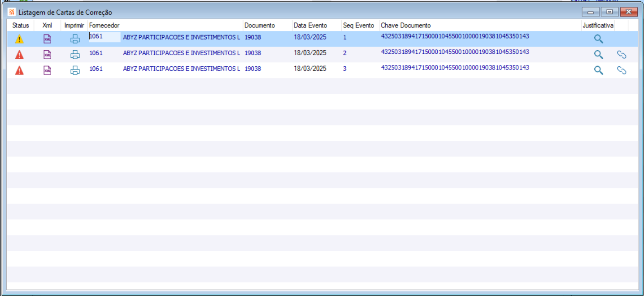The height and width of the screenshot is (296, 644).
Task: Close the Listagem de Cartas de Correção window
Action: (x=629, y=12)
